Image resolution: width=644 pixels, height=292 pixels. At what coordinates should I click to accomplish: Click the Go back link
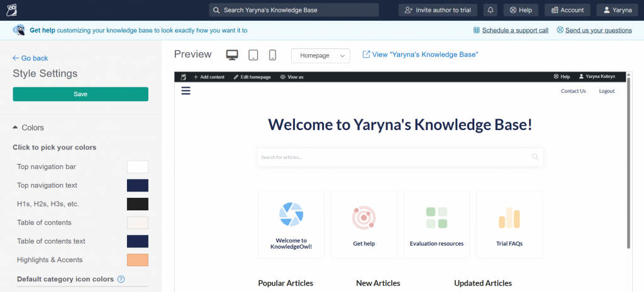click(x=30, y=58)
